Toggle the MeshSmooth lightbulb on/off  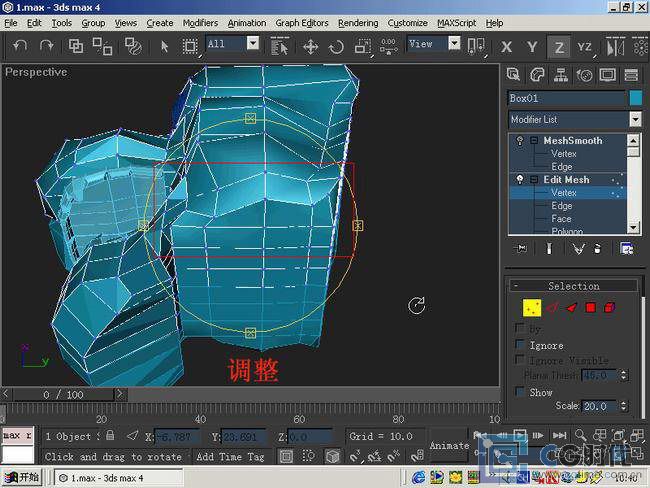click(520, 141)
